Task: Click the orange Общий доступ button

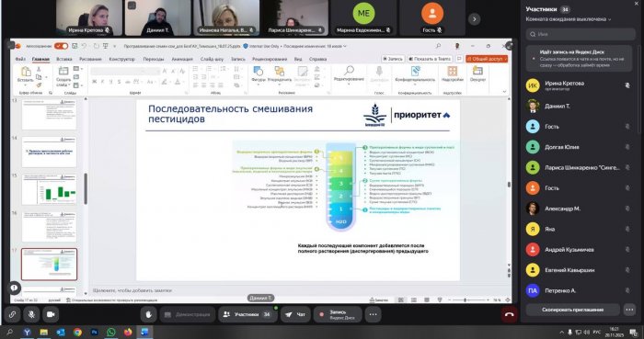Action: point(487,59)
